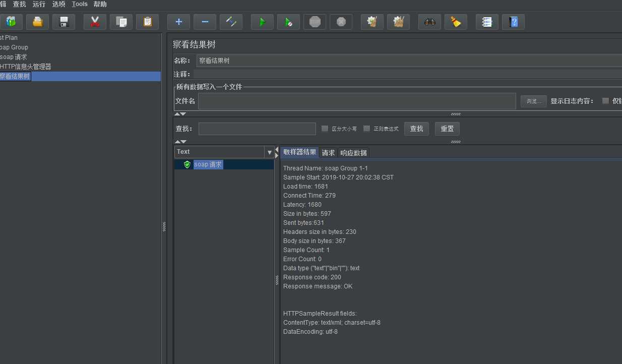Screen dimensions: 622x364
Task: Open the Tools menu
Action: coord(80,4)
